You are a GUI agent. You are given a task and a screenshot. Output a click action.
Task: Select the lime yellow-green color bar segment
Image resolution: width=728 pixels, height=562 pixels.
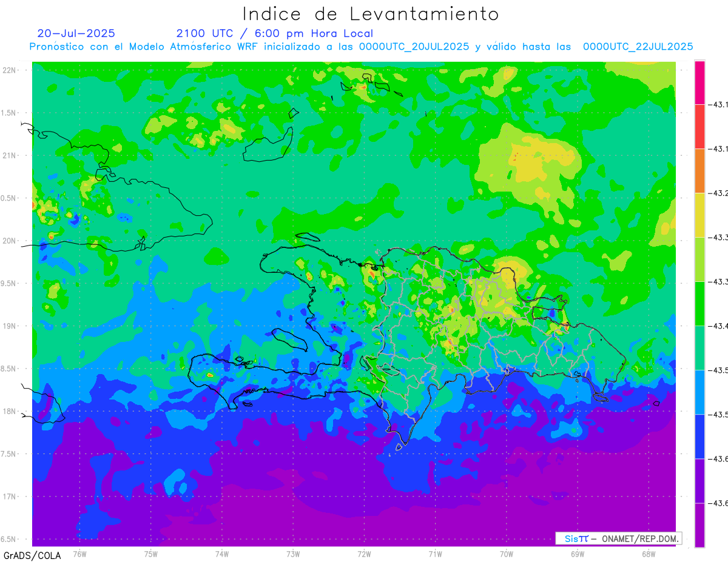[699, 259]
